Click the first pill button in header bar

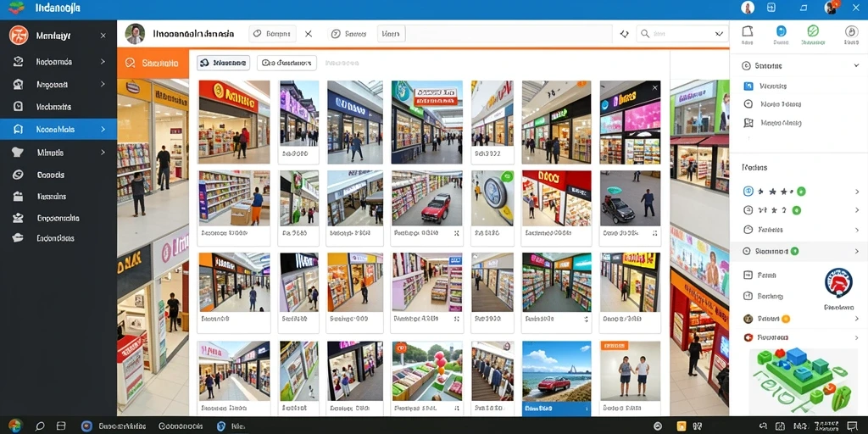272,34
